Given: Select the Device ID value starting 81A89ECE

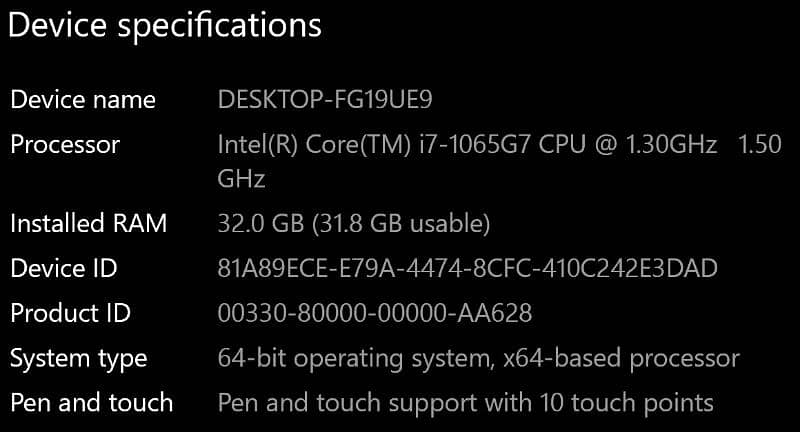Looking at the screenshot, I should coord(467,268).
